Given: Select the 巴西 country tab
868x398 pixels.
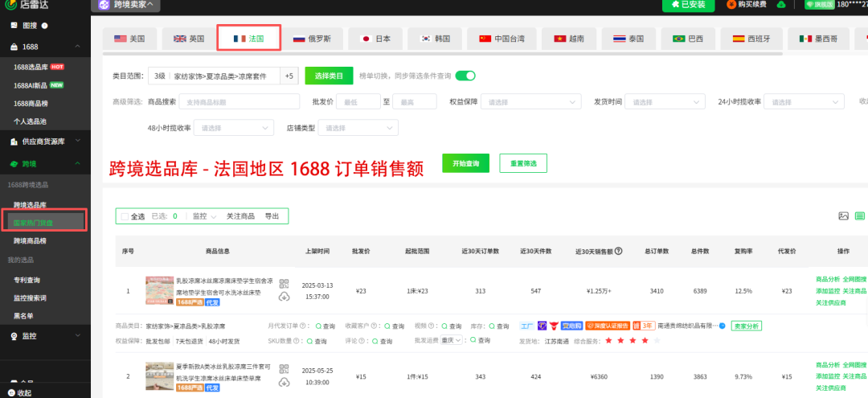Looking at the screenshot, I should point(687,39).
